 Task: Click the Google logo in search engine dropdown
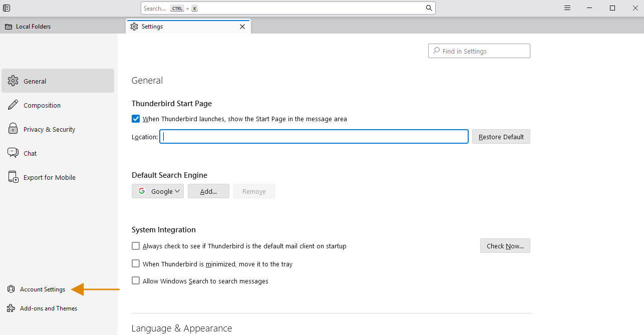(142, 191)
